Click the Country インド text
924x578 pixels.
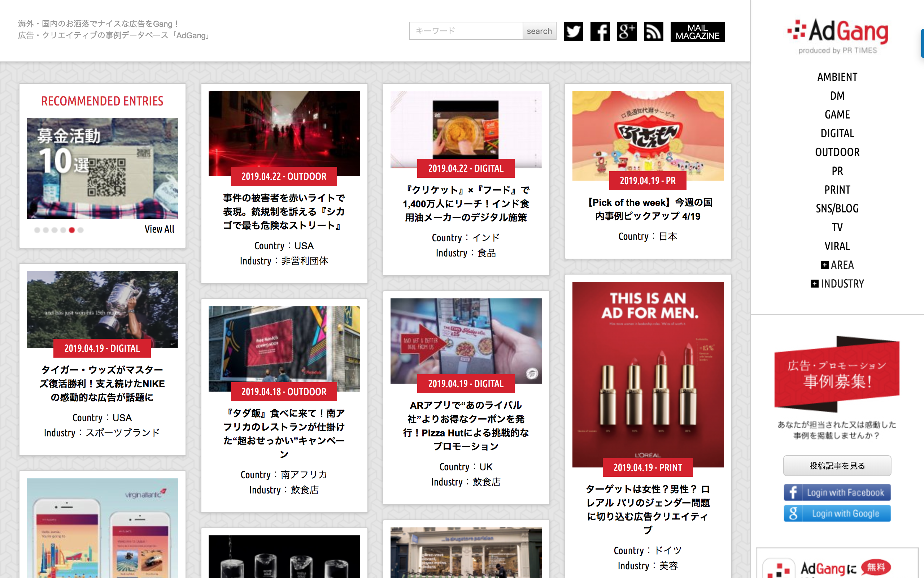[x=466, y=237]
